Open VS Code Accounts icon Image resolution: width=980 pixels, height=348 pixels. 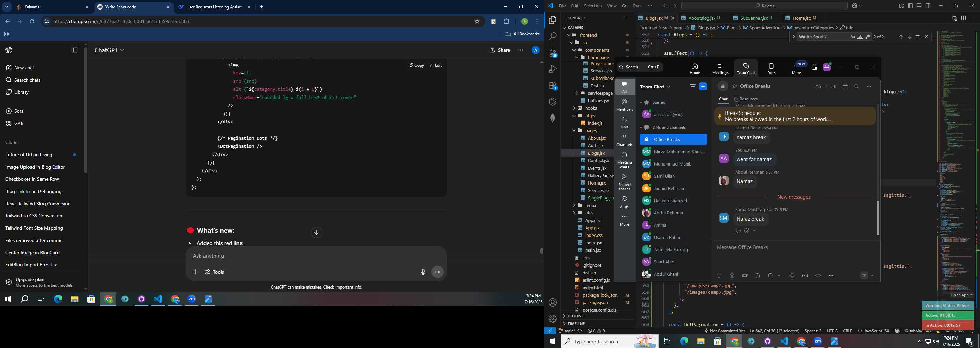pos(552,303)
